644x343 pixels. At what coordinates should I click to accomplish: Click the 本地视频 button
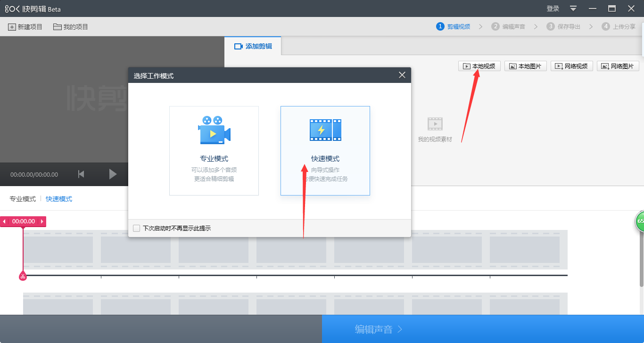point(479,66)
